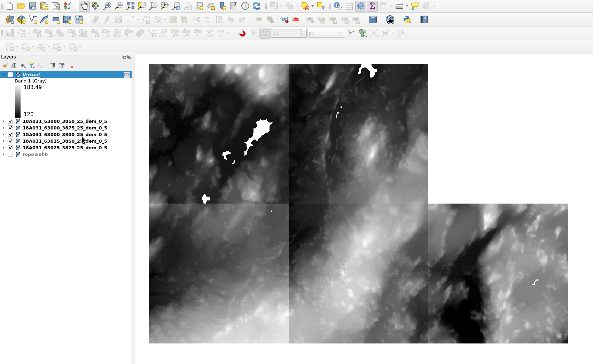Open the Field Calculator
The image size is (593, 364).
[349, 6]
